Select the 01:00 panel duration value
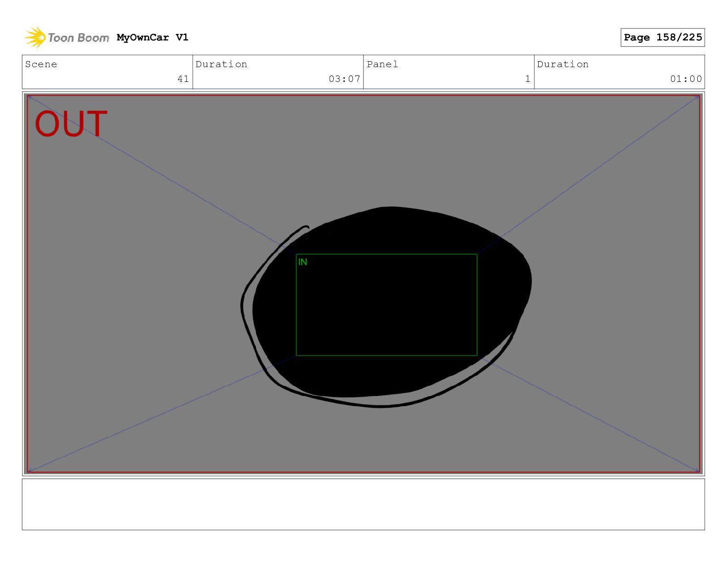This screenshot has height=563, width=728. click(686, 79)
